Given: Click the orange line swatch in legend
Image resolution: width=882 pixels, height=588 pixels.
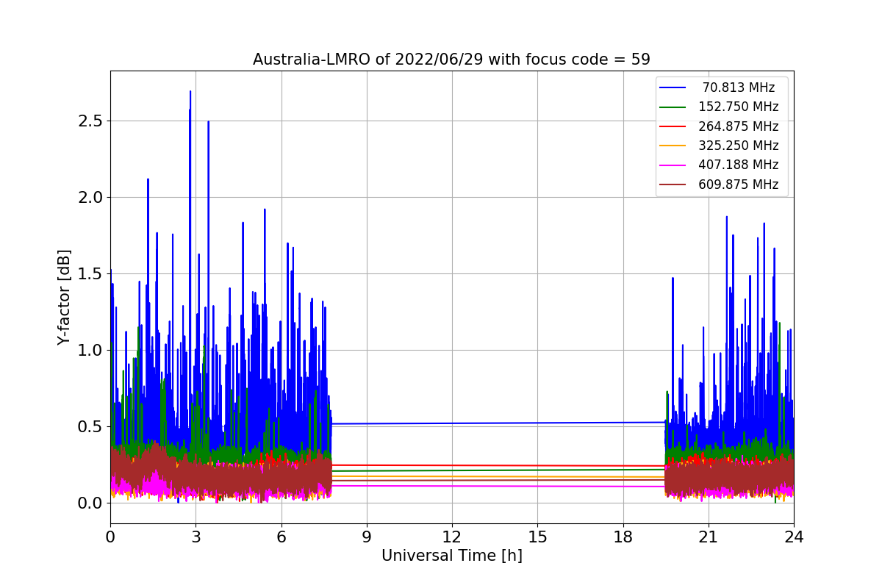Looking at the screenshot, I should coord(673,146).
